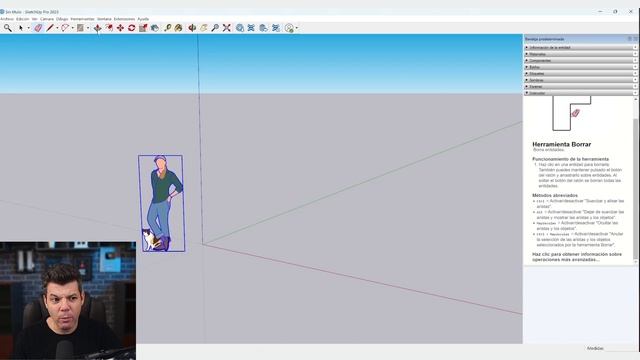Select the Offset tool

coord(109,28)
